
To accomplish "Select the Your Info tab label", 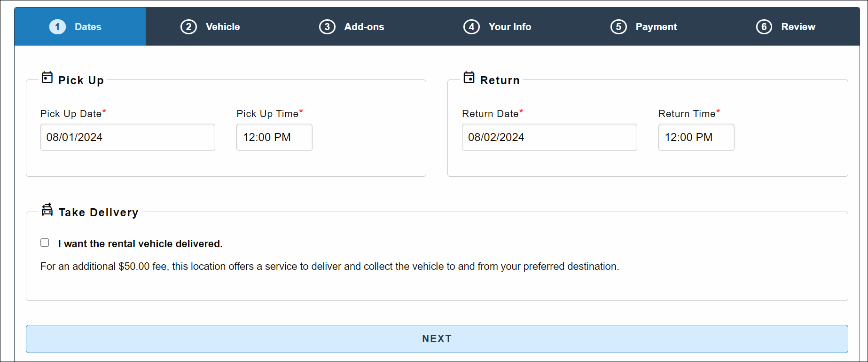I will [x=510, y=27].
